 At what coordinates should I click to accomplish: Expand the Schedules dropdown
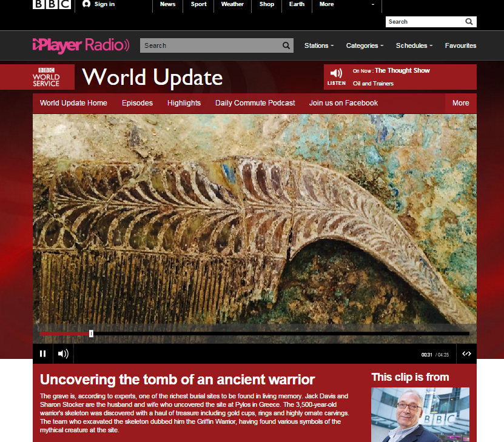point(414,45)
